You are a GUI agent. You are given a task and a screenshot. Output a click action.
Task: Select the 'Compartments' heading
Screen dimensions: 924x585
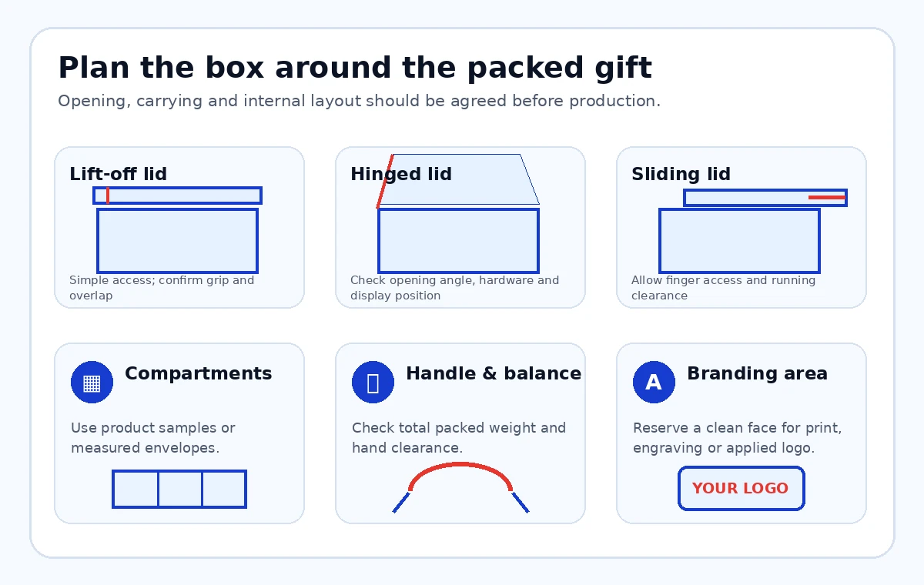pyautogui.click(x=198, y=373)
